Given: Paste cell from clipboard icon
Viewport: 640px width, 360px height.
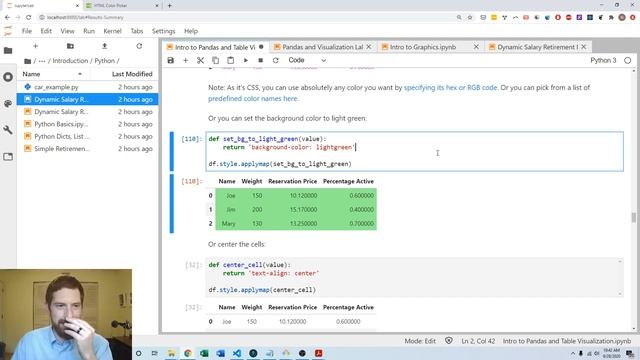Looking at the screenshot, I should pos(231,60).
